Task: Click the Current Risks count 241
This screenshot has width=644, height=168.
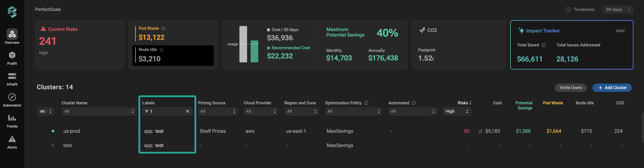Action: coord(48,41)
